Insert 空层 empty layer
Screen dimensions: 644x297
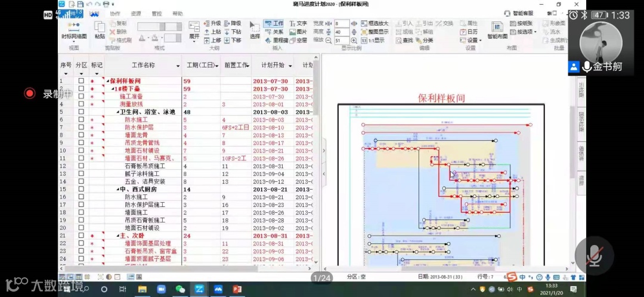[x=298, y=41]
